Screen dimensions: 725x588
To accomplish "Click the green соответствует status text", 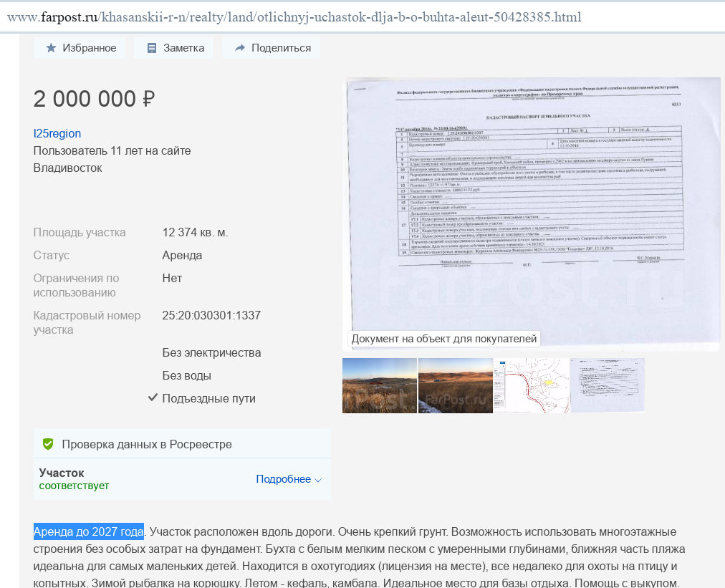I will (74, 486).
